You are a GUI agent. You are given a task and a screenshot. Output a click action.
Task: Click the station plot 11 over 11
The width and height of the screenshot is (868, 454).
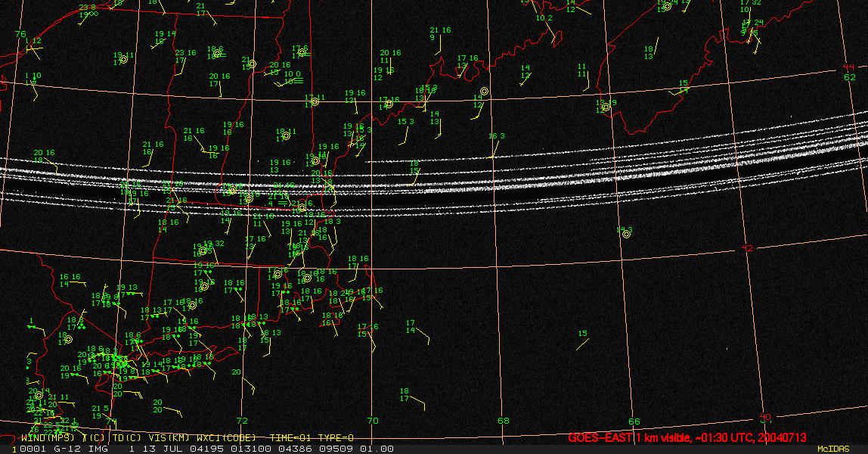pyautogui.click(x=581, y=70)
